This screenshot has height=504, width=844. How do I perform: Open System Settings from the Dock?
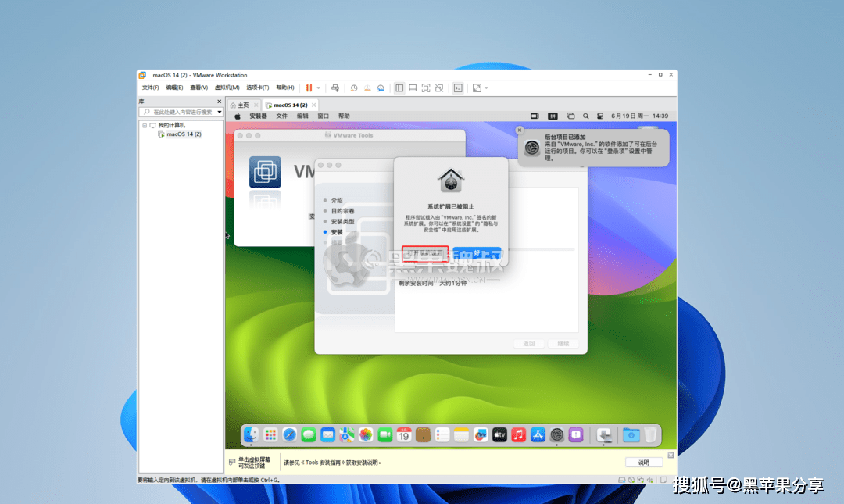click(x=556, y=434)
